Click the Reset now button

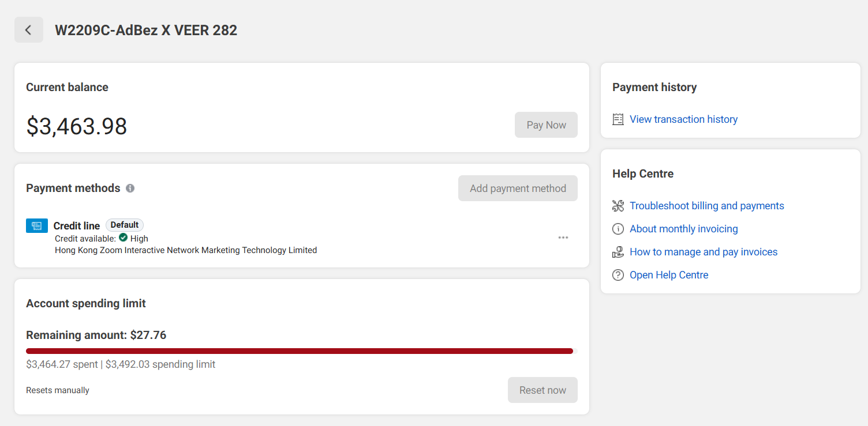(x=542, y=390)
